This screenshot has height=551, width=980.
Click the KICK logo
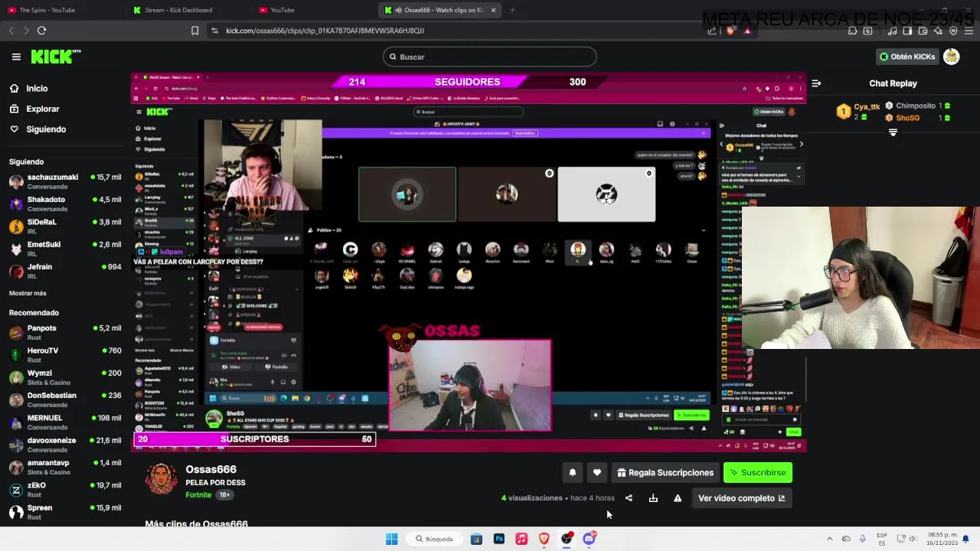55,57
